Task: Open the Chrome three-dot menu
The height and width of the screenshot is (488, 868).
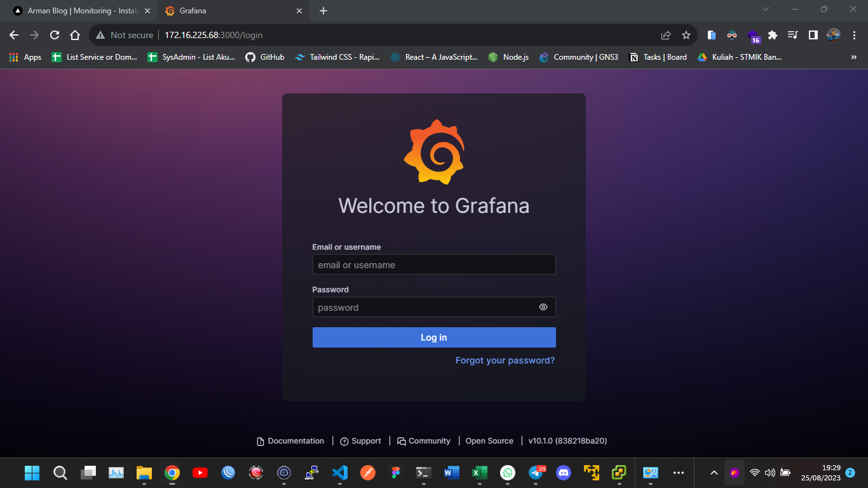Action: click(x=854, y=36)
